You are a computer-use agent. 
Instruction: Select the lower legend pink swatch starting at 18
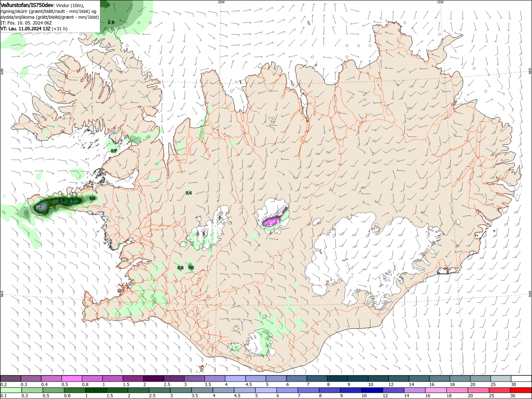[x=457, y=390]
